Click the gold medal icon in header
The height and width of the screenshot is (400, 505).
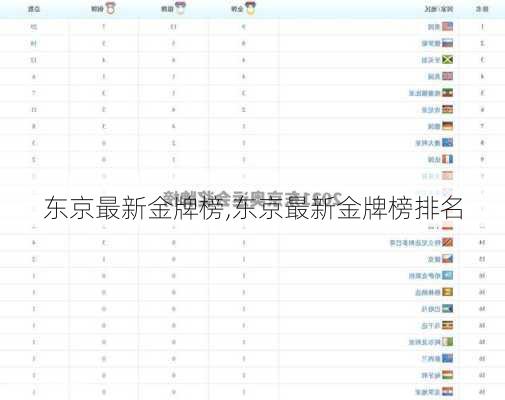[x=250, y=8]
